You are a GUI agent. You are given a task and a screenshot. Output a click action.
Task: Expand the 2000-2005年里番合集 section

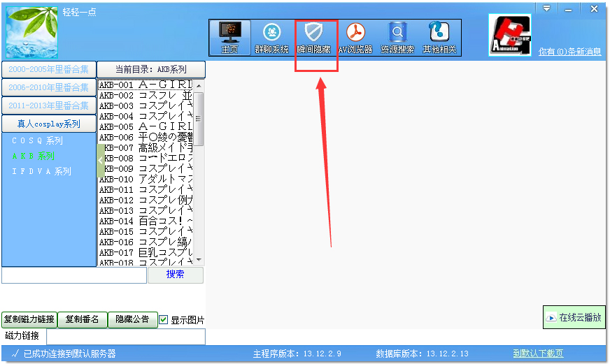pyautogui.click(x=49, y=69)
